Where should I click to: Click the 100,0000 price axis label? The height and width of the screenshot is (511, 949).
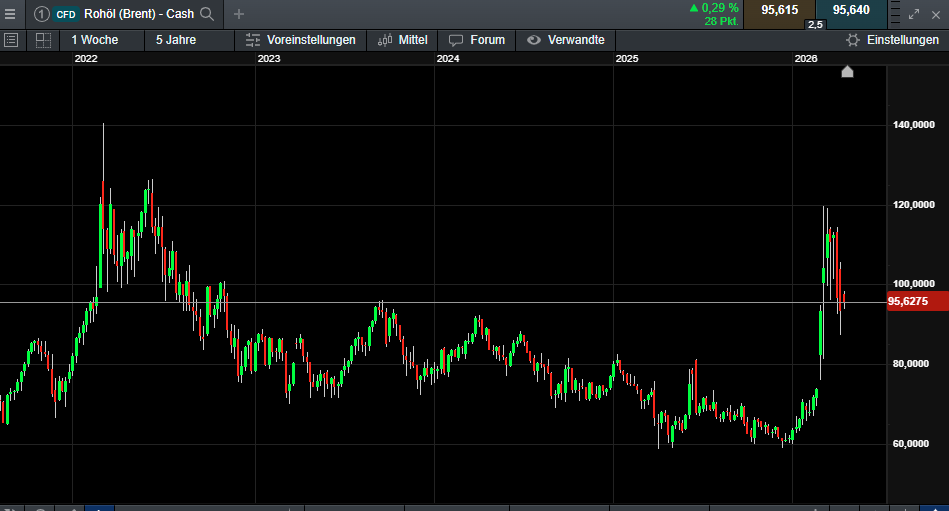[x=914, y=284]
